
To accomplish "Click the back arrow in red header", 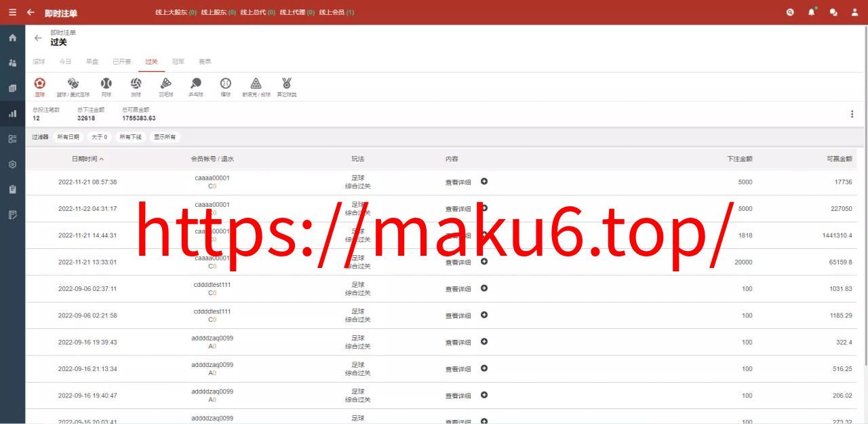I will point(31,12).
